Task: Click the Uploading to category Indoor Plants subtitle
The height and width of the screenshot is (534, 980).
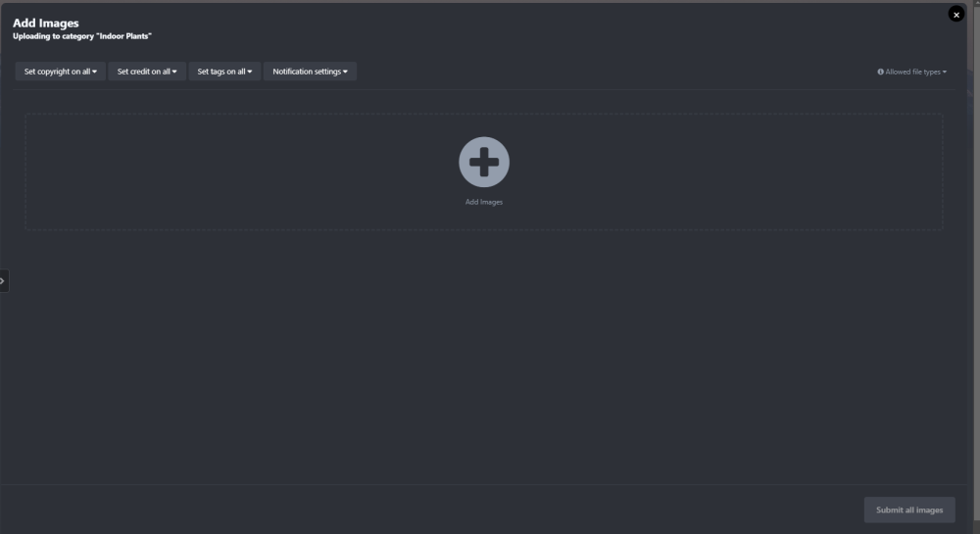Action: pos(82,36)
